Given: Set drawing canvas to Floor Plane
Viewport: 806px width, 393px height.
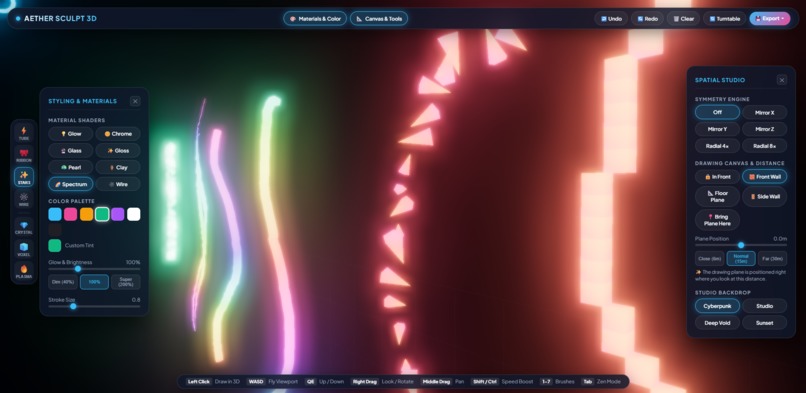Looking at the screenshot, I should [x=718, y=197].
